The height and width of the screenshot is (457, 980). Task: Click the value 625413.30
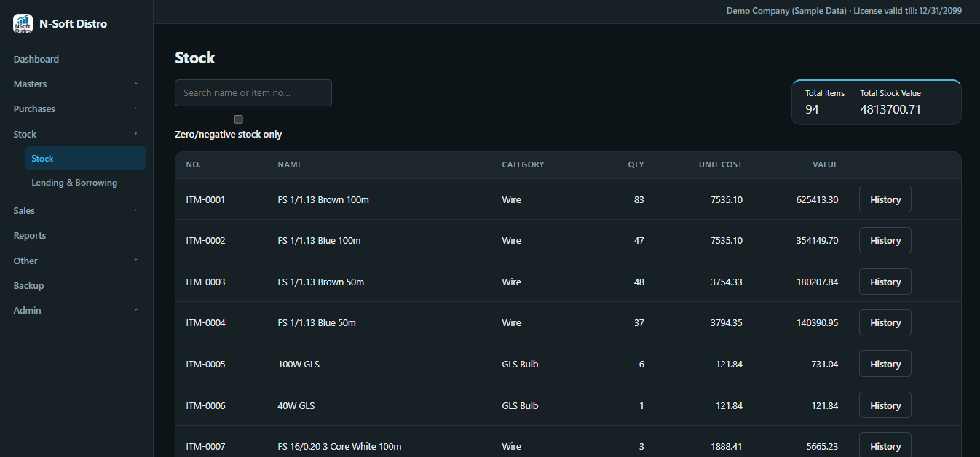pos(817,199)
